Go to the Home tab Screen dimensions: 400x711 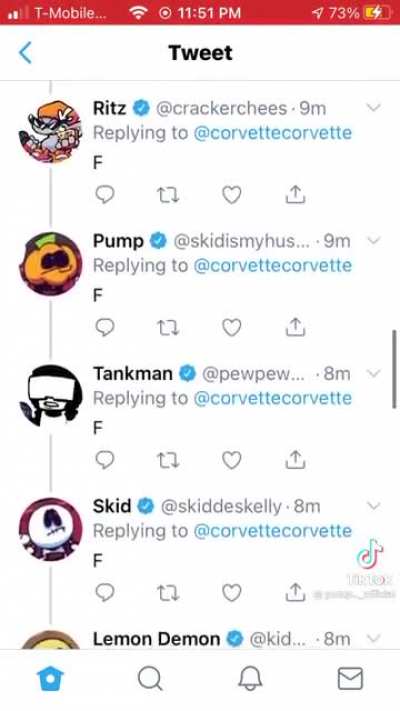(50, 679)
